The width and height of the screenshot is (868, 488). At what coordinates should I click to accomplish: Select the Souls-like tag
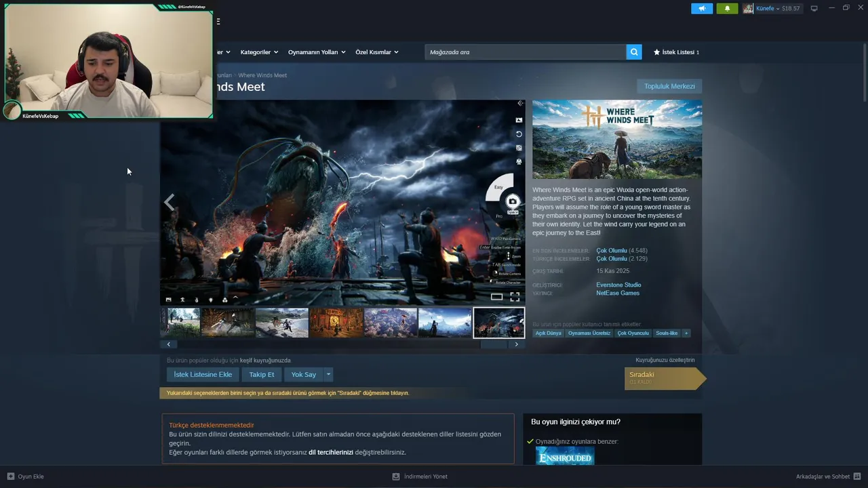(x=667, y=333)
